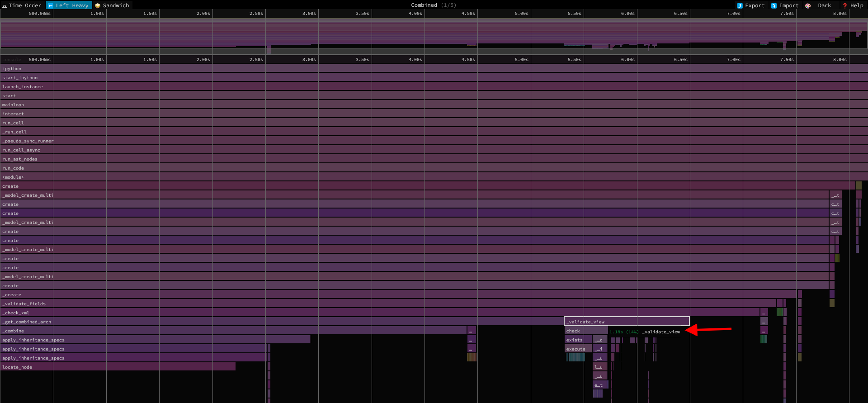Click the _…i frame beside execute
Viewport: 868px width, 403px height.
click(x=599, y=349)
